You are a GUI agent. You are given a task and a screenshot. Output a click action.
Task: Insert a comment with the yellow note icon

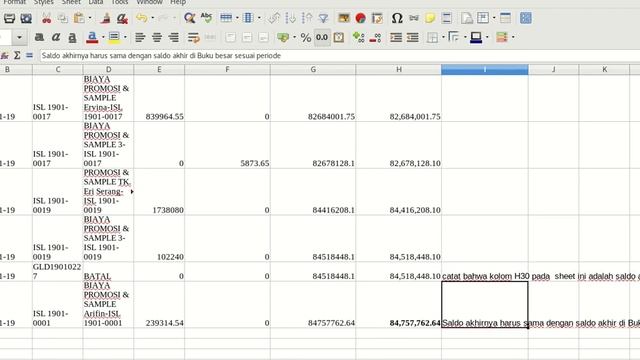[430, 18]
